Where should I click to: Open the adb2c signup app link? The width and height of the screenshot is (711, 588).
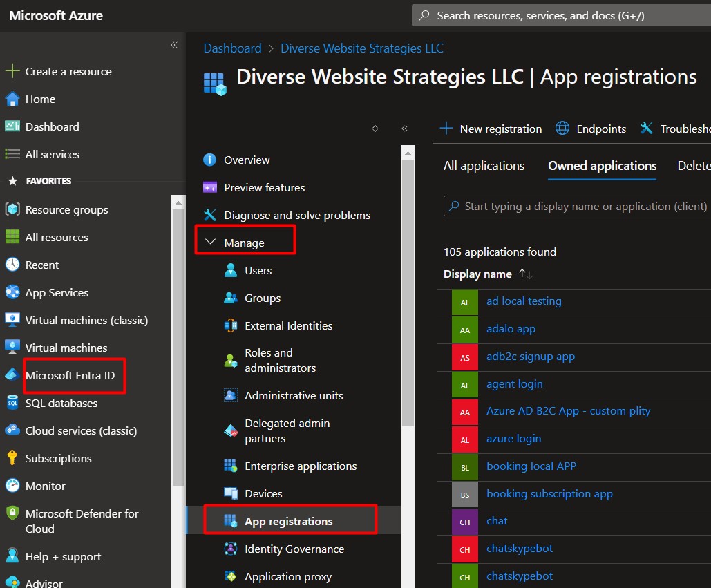tap(531, 357)
